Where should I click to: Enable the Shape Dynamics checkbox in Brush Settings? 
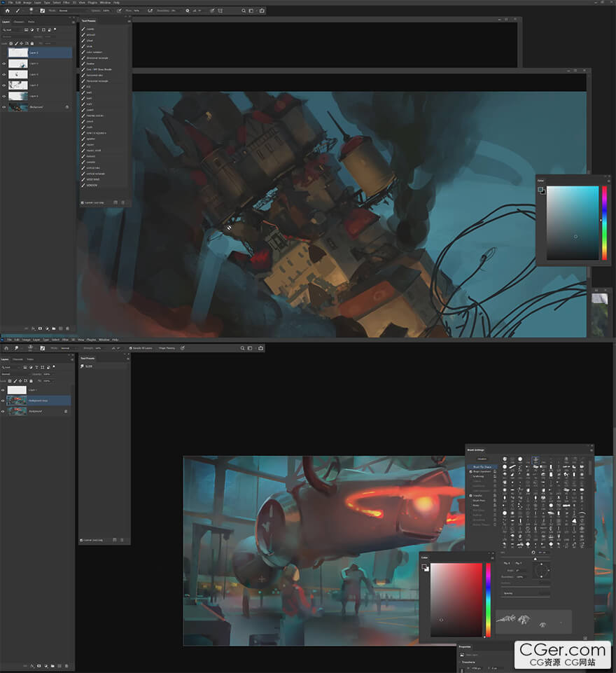[x=470, y=472]
